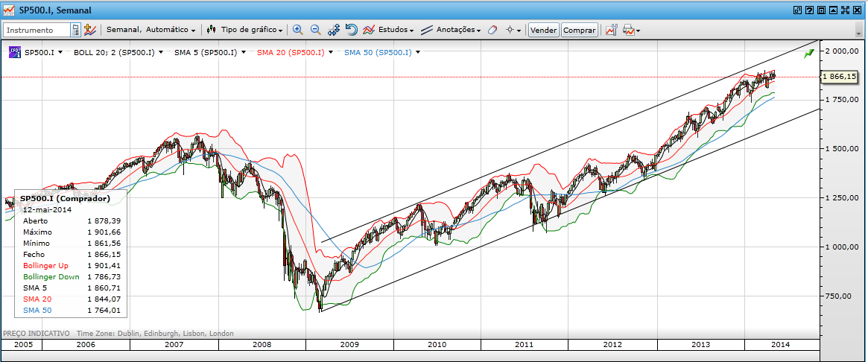
Task: Click the 2010 year on time axis
Action: click(437, 344)
